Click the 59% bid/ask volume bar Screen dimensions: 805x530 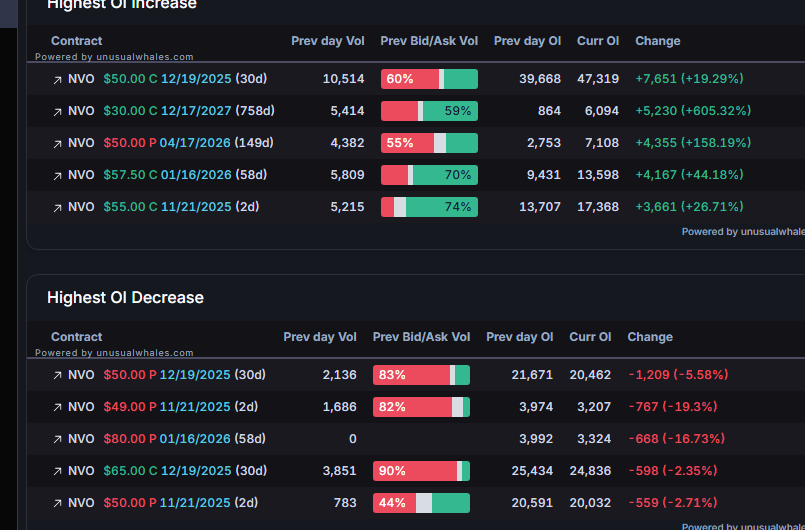click(x=429, y=111)
